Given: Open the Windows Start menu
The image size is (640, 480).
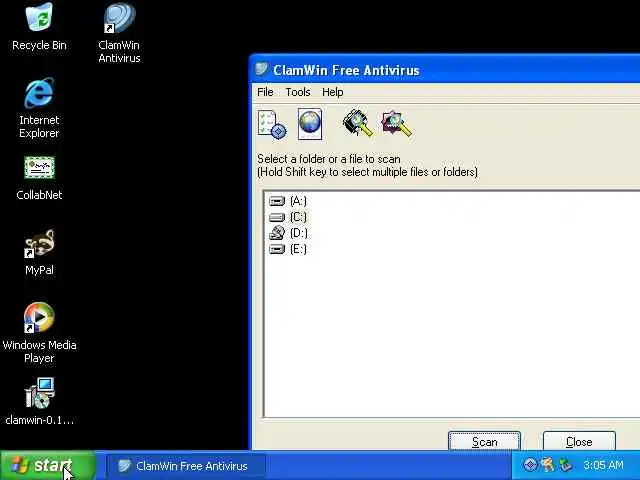Looking at the screenshot, I should 47,465.
